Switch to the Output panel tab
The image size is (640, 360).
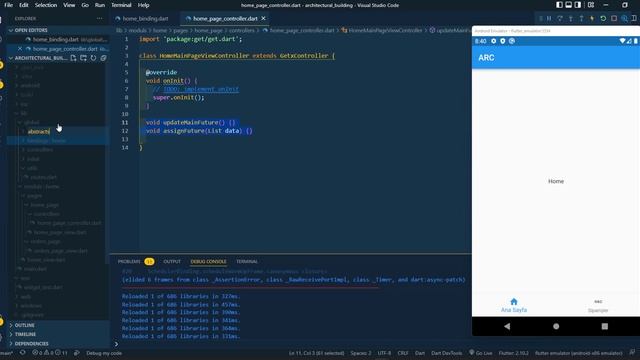(x=172, y=261)
